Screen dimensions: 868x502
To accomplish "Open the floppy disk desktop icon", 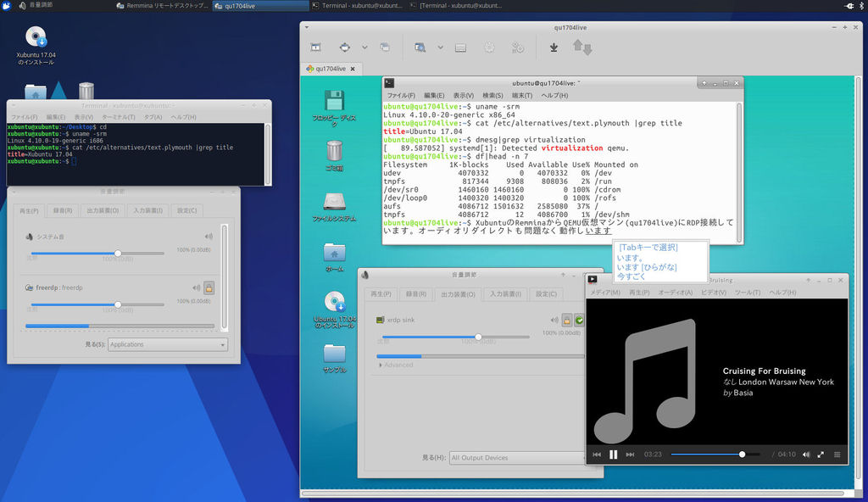I will pyautogui.click(x=334, y=101).
